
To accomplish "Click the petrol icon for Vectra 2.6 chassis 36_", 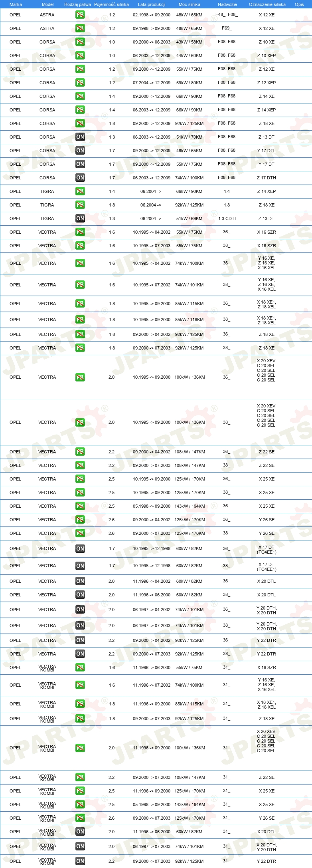I will 80,520.
